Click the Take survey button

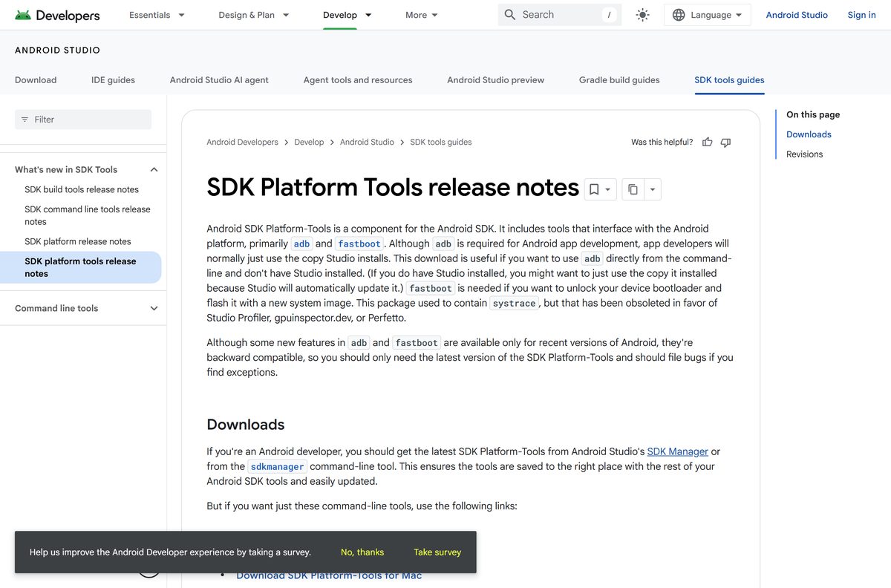437,552
